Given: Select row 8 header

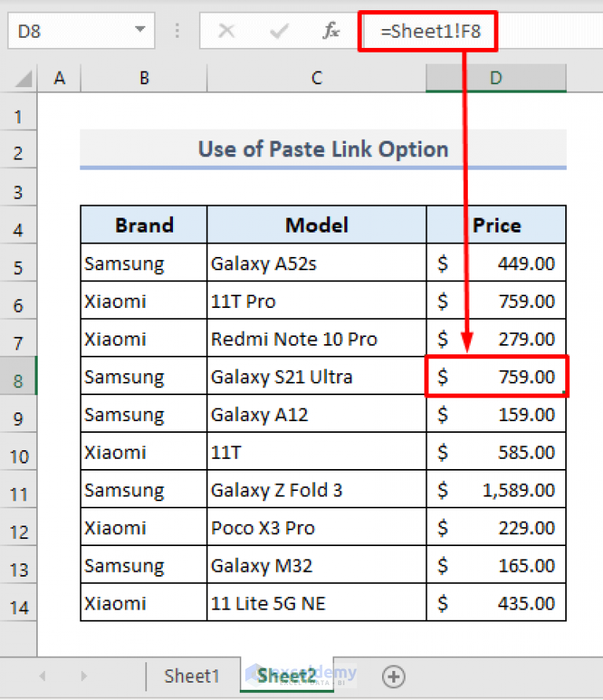Looking at the screenshot, I should click(x=19, y=381).
